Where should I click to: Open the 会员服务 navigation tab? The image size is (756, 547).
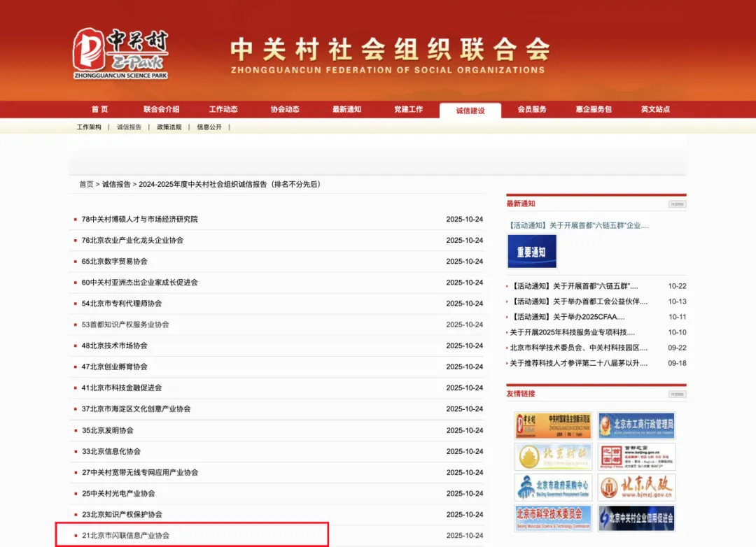(532, 109)
